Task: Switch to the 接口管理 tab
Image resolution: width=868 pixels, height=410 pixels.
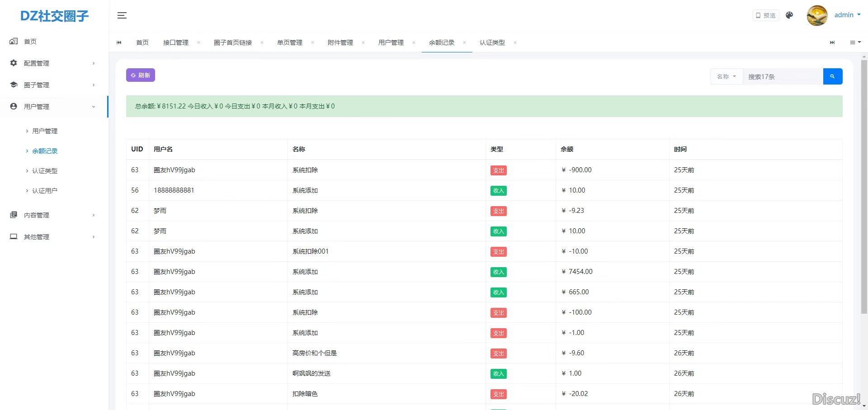Action: click(x=176, y=42)
